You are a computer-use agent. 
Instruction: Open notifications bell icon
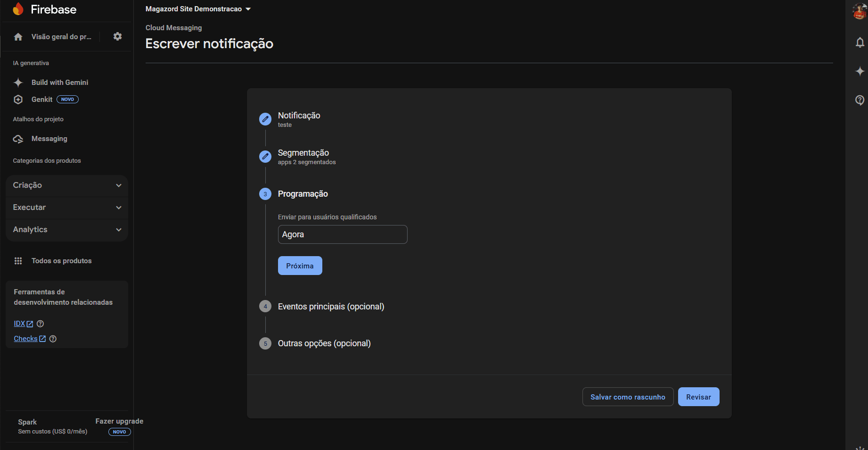click(x=860, y=42)
